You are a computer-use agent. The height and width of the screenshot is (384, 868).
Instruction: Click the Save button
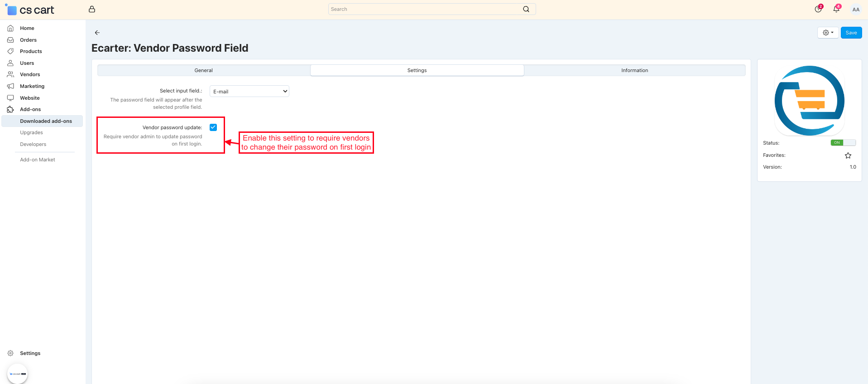[851, 33]
